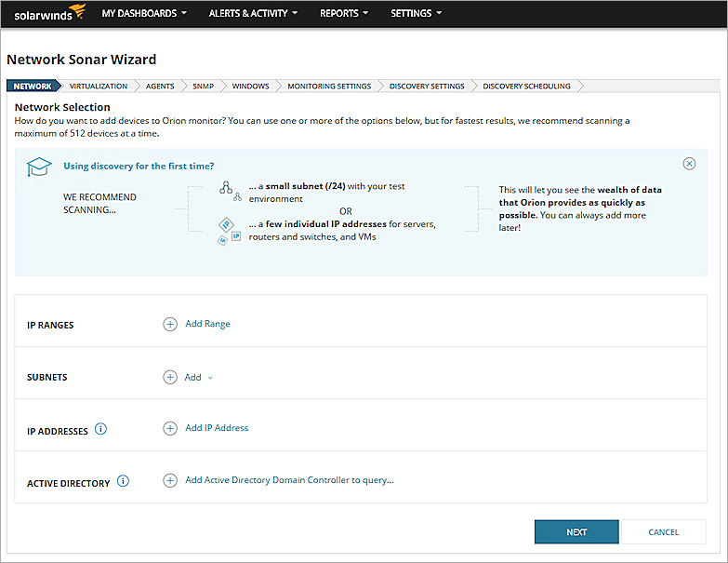Open the Settings menu
This screenshot has height=563, width=728.
tap(416, 14)
